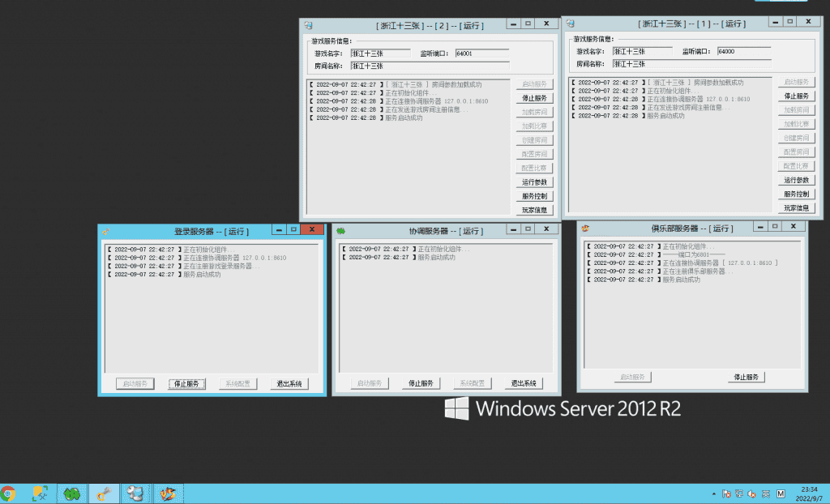Switch to the game server taskbar icon
Viewport: 830px width, 504px height.
click(x=135, y=493)
